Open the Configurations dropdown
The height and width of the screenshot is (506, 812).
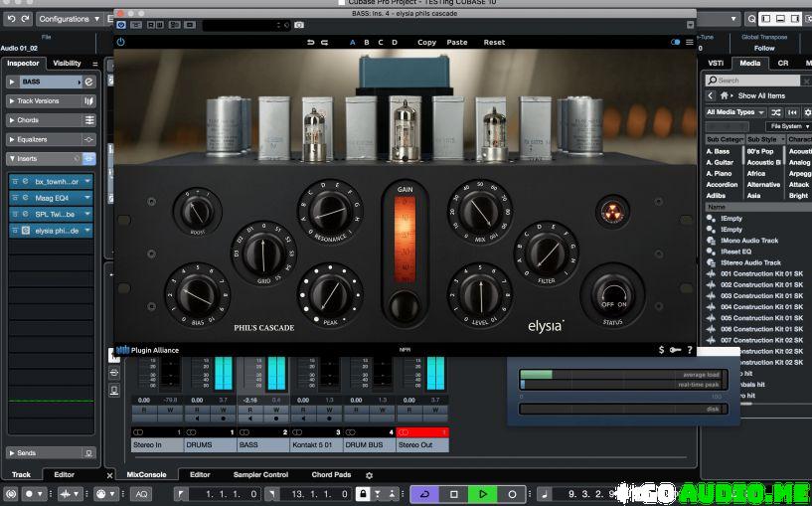[x=69, y=19]
